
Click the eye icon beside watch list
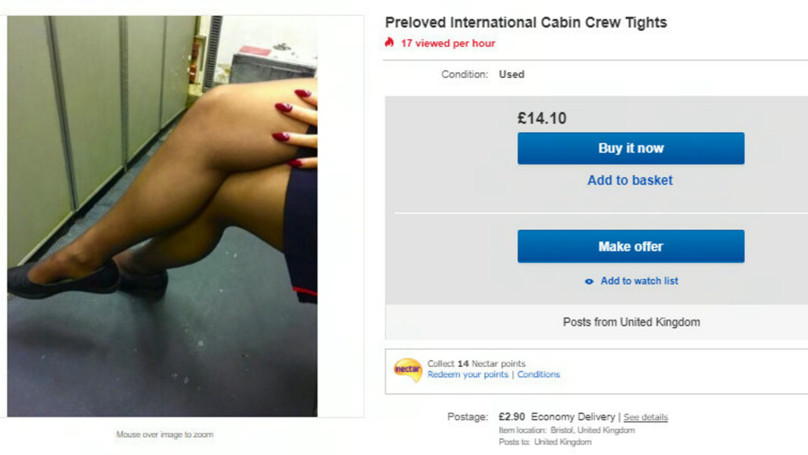(589, 281)
